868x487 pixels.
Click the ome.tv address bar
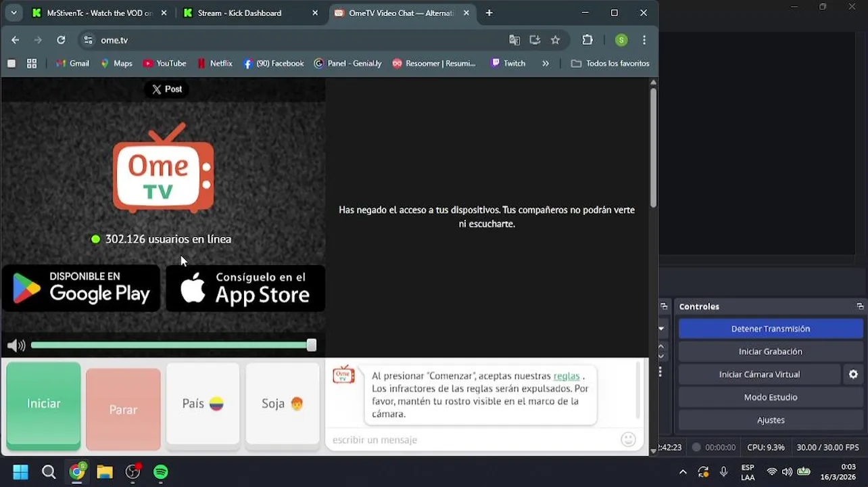[x=297, y=40]
